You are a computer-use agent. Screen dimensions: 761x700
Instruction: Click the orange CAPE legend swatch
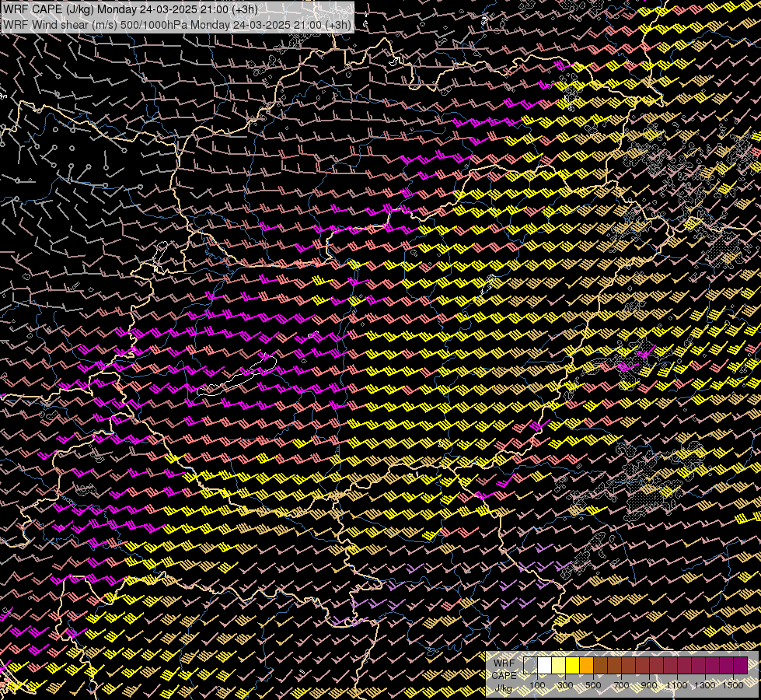pos(586,666)
